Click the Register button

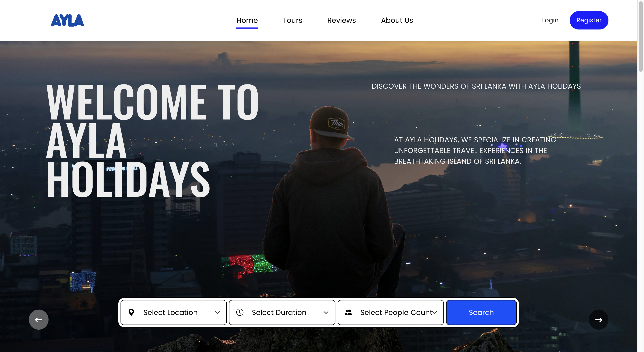[589, 20]
